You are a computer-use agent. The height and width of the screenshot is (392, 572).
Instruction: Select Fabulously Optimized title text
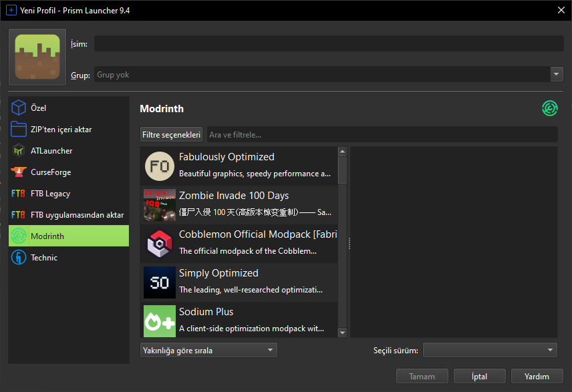click(227, 157)
